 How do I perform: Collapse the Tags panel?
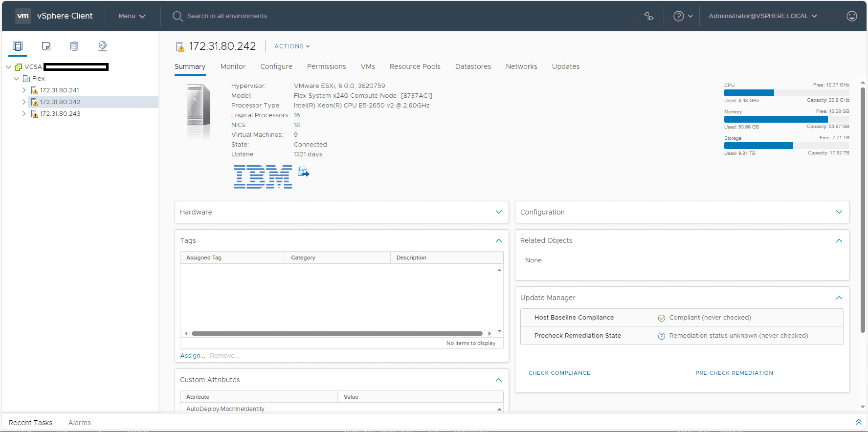pos(499,240)
